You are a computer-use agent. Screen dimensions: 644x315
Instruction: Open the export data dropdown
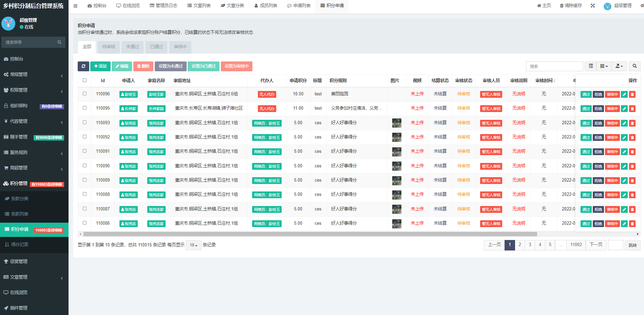click(x=619, y=66)
